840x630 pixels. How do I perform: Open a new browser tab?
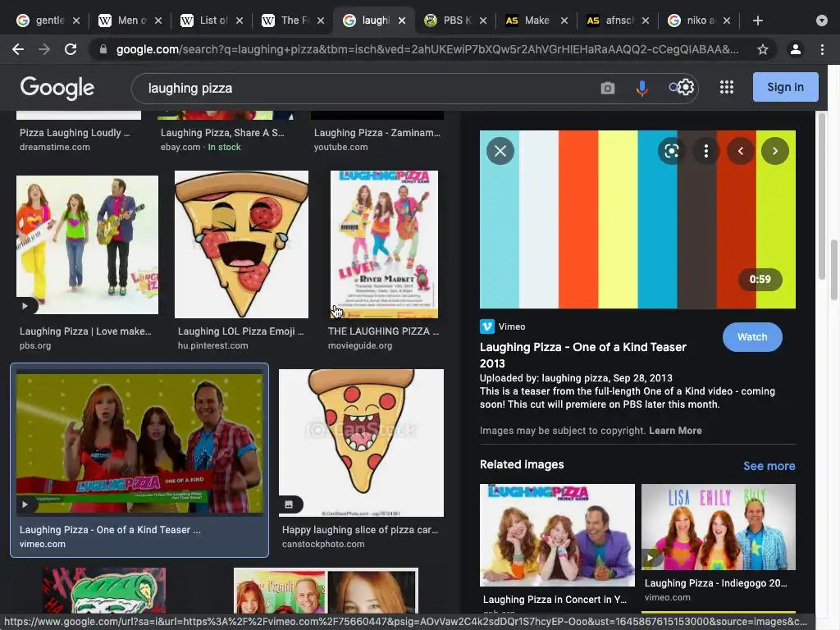pos(757,21)
